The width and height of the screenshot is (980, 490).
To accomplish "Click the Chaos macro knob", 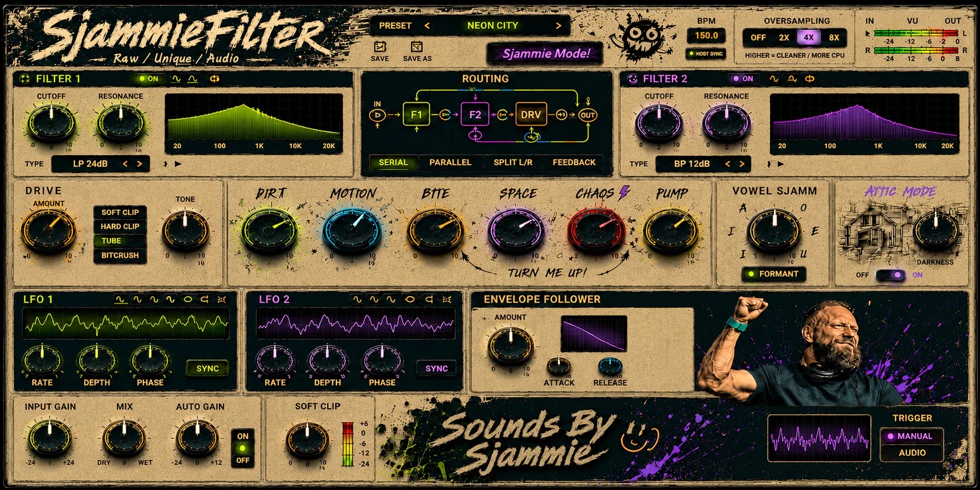I will pos(597,229).
